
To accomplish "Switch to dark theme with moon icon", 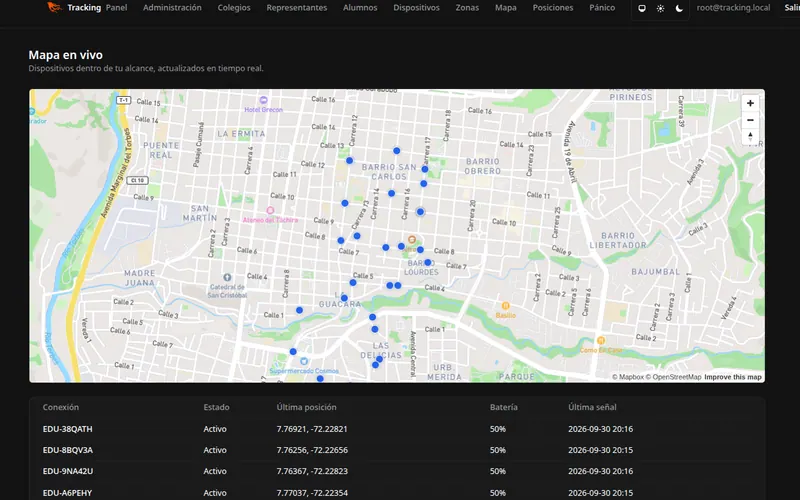I will coord(679,8).
